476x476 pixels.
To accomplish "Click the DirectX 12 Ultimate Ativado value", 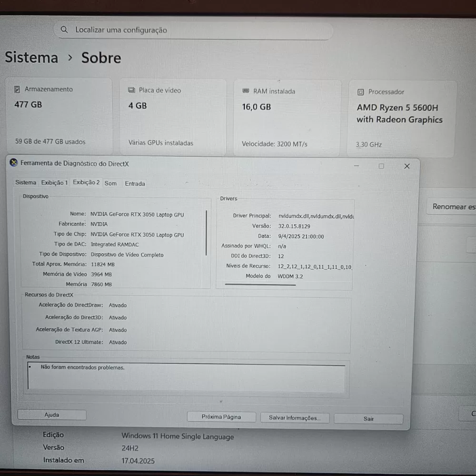I will pos(118,342).
